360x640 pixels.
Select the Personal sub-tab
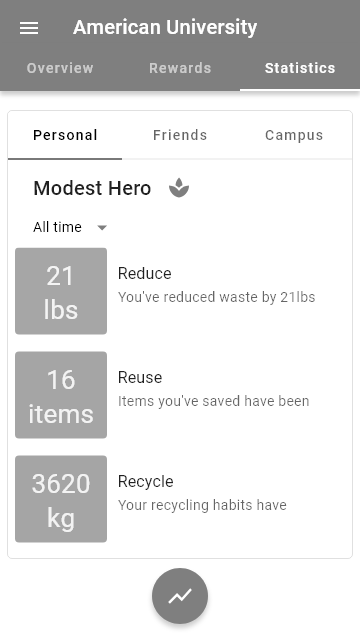click(65, 135)
